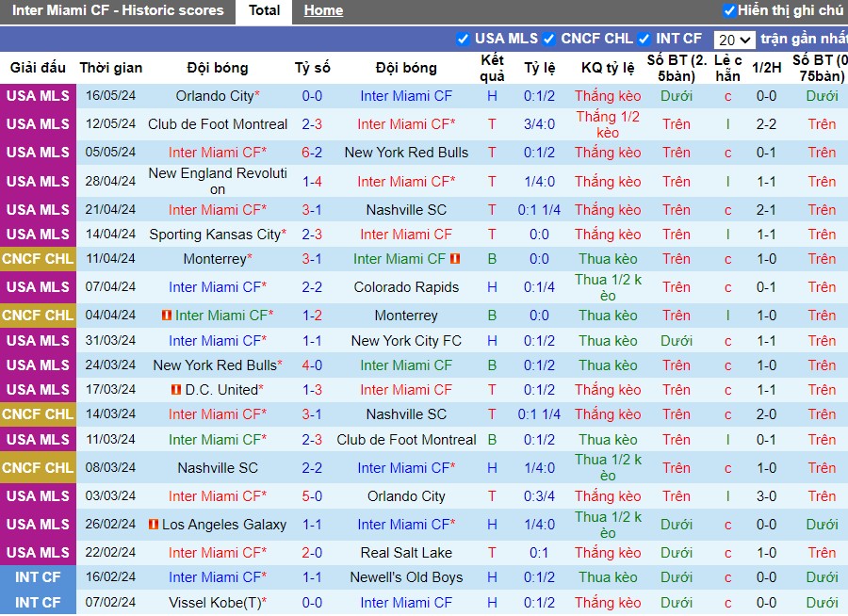Click Sporting Kansas City team link
The height and width of the screenshot is (616, 848).
[215, 235]
